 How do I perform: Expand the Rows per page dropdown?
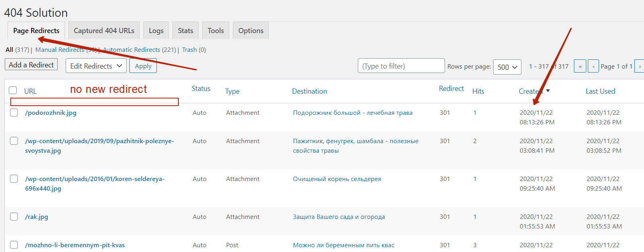[x=507, y=67]
